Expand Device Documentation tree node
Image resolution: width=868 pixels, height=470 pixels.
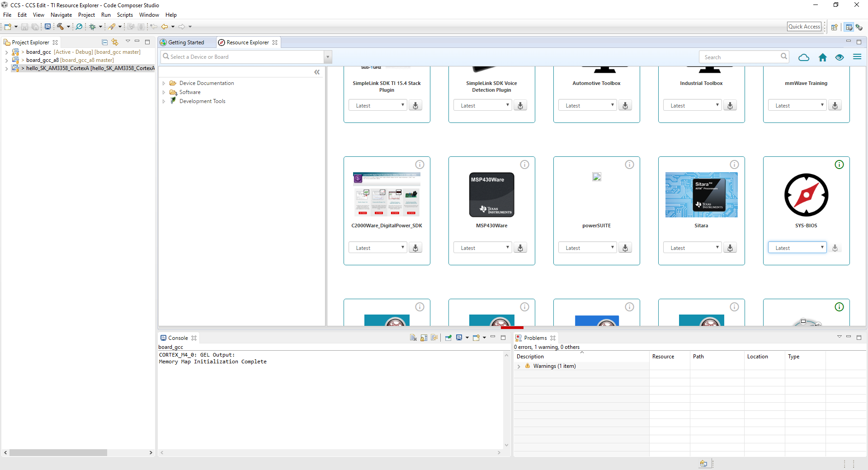tap(164, 83)
